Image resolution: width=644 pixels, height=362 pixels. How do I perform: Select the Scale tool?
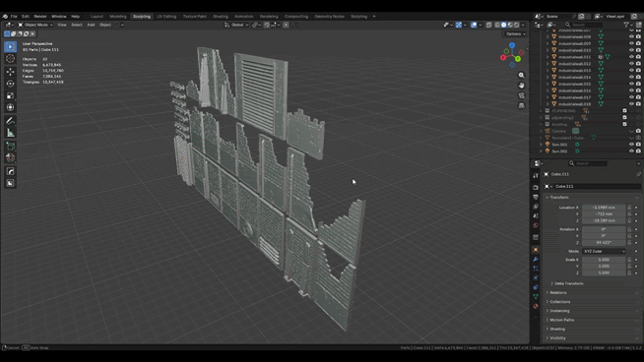(10, 95)
